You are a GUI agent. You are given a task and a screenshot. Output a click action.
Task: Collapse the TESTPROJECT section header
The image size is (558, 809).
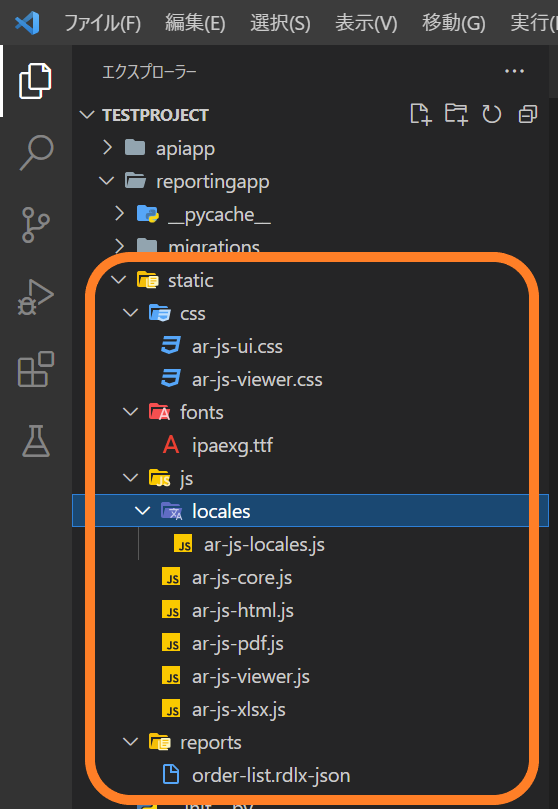tap(155, 115)
